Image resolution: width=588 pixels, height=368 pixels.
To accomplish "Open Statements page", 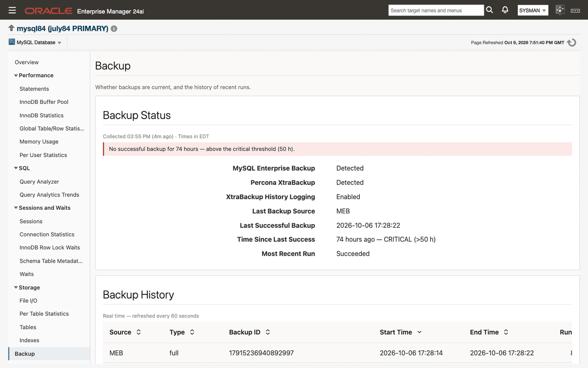I will [34, 89].
